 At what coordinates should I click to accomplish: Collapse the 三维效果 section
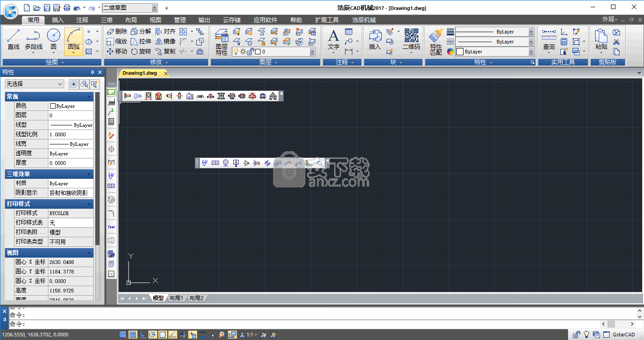coord(89,174)
